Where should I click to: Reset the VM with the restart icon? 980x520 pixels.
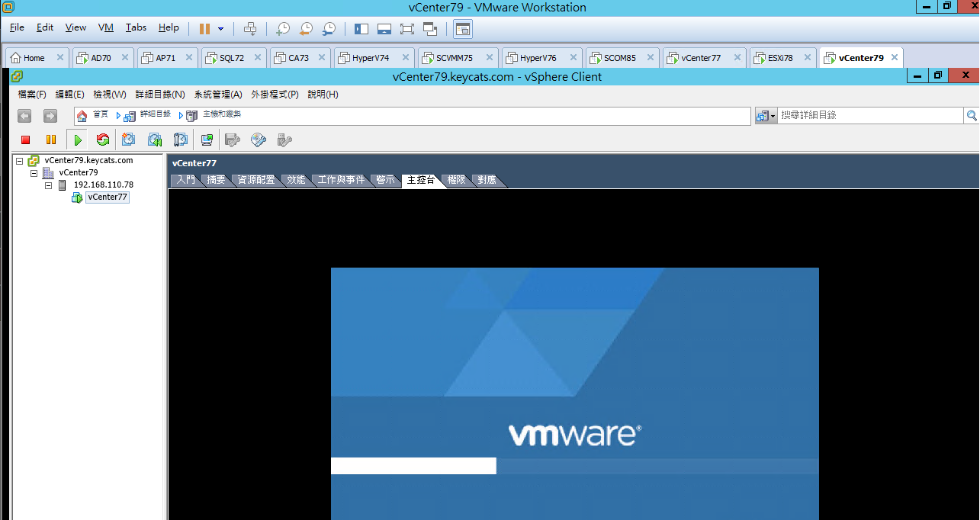click(x=103, y=140)
